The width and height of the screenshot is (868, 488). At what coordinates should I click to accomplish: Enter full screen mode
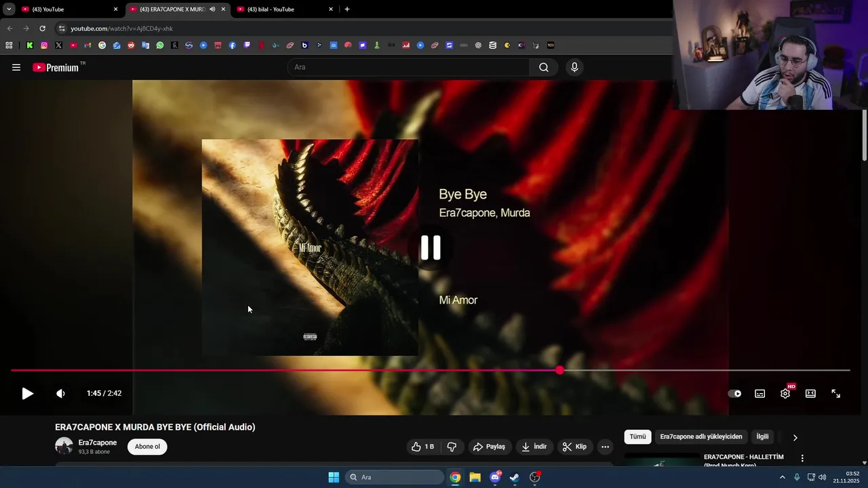pyautogui.click(x=836, y=393)
